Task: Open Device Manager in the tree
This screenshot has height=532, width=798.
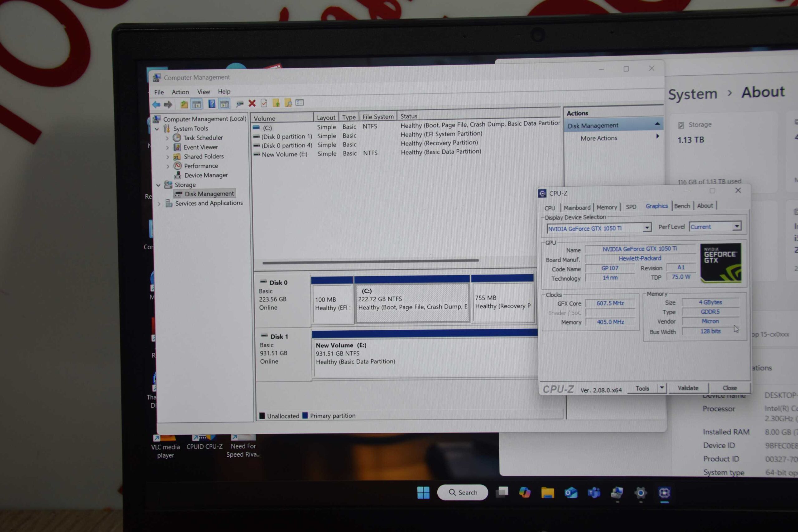Action: (206, 175)
